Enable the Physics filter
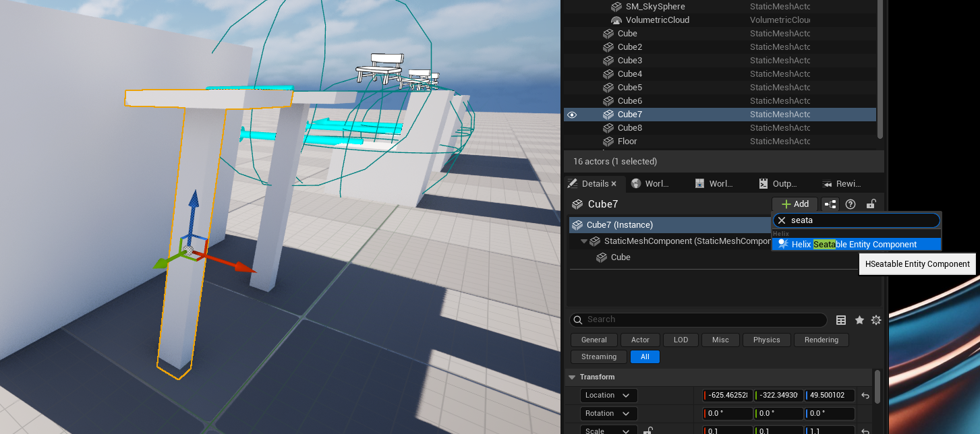980x434 pixels. (766, 340)
